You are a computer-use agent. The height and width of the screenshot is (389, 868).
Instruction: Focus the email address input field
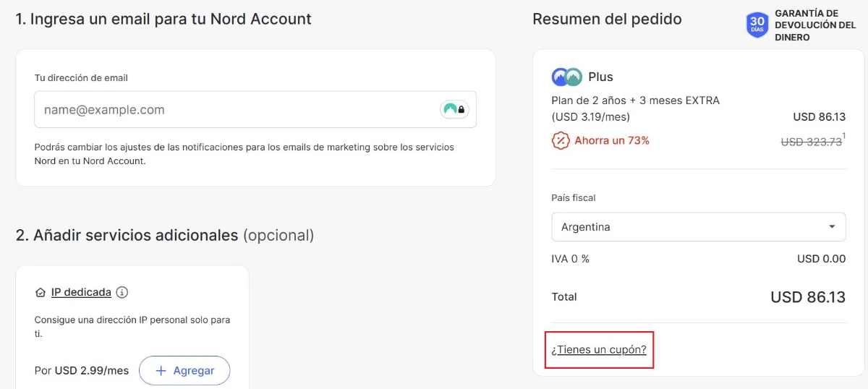pyautogui.click(x=235, y=110)
